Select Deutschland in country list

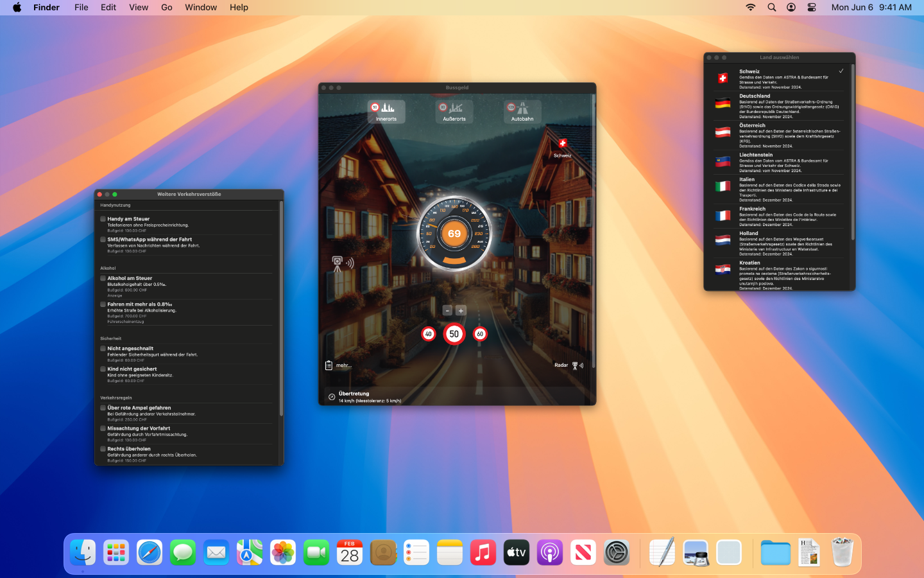click(779, 106)
